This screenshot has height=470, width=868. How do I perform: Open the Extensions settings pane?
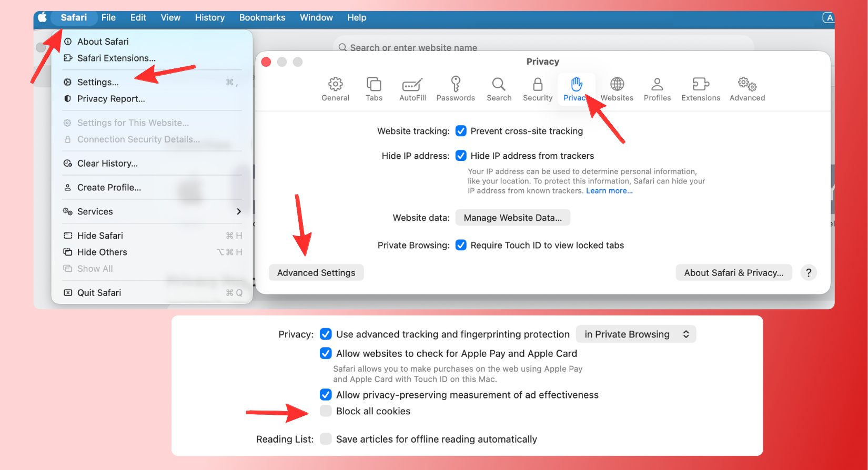[x=701, y=89]
